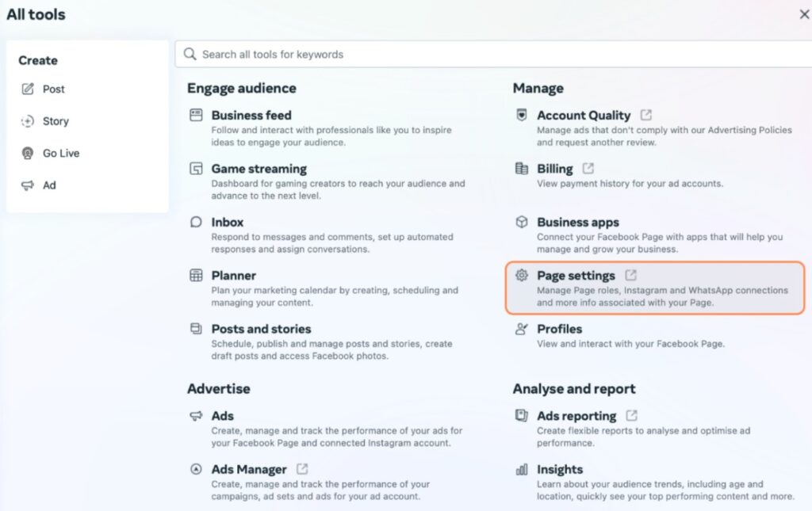812x511 pixels.
Task: Open the external link icon beside Ads reporting
Action: click(x=631, y=415)
